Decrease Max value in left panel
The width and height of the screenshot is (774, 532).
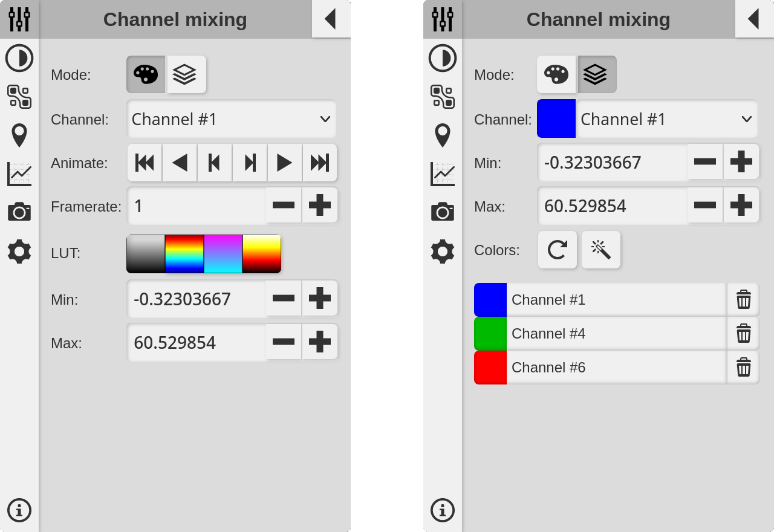tap(284, 342)
